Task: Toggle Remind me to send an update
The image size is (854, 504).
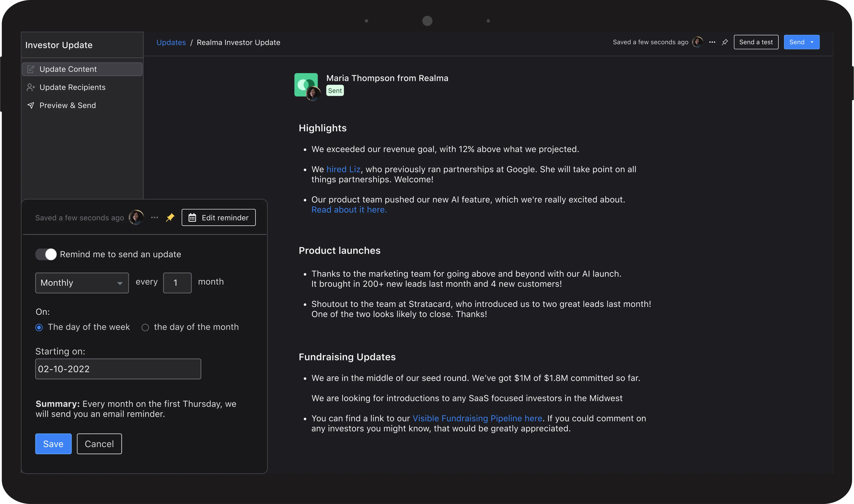Action: 46,254
